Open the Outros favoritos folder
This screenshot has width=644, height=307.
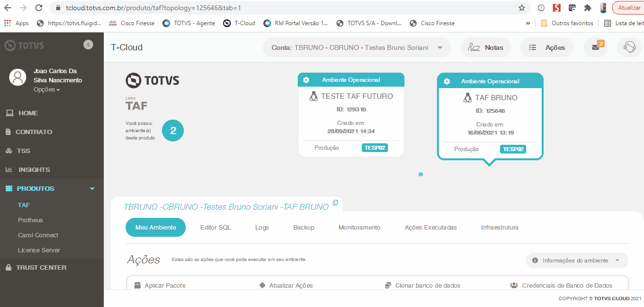click(x=567, y=23)
